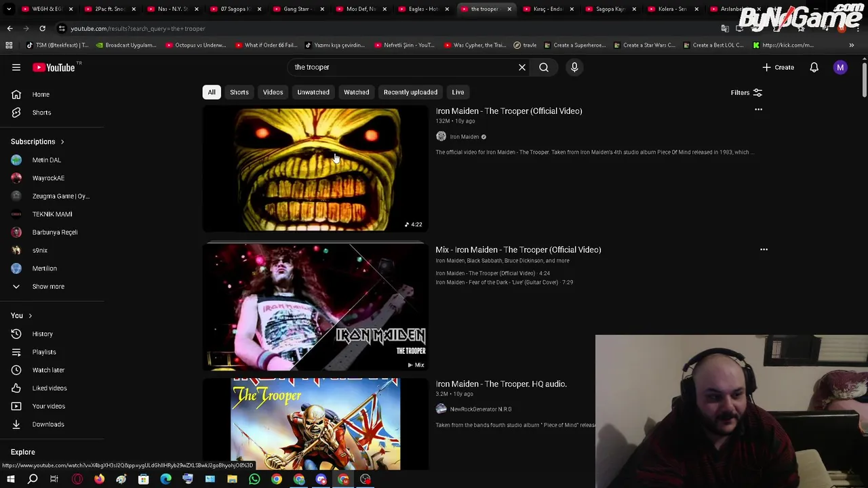Screen dimensions: 868x488
Task: Expand the Subscriptions section
Action: click(x=37, y=142)
